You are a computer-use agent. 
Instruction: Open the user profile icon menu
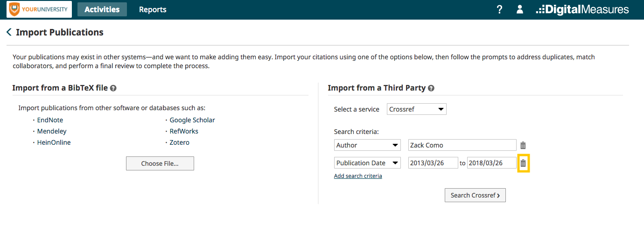[520, 9]
